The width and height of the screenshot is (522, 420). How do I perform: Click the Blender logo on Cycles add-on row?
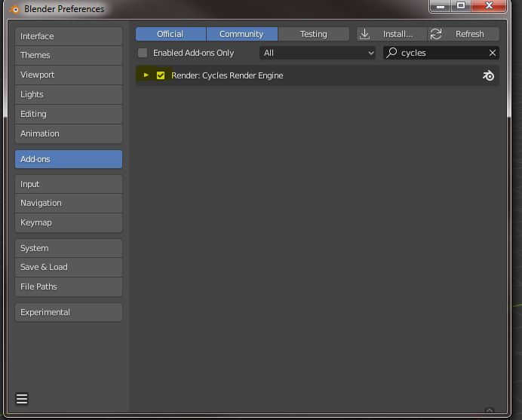click(x=488, y=75)
